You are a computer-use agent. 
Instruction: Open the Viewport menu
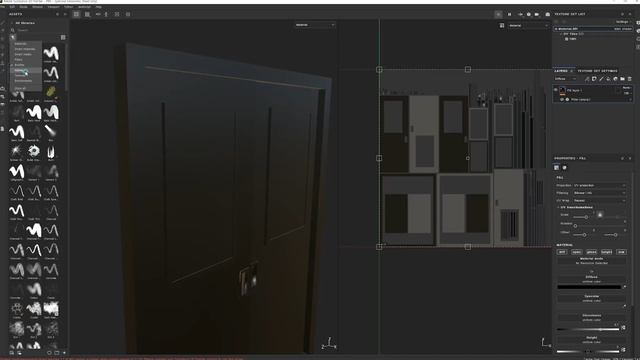[x=53, y=7]
